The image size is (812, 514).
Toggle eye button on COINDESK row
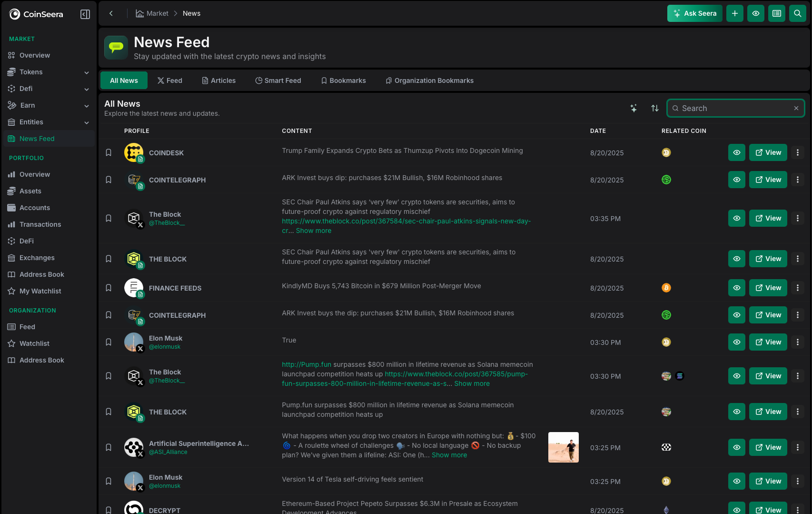[737, 152]
